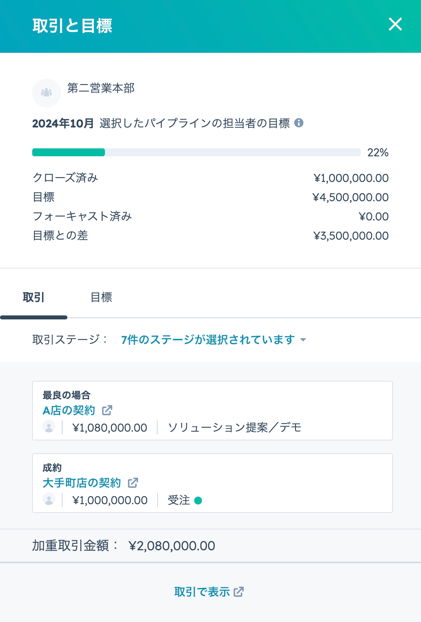This screenshot has width=421, height=622.
Task: Click the green 受注 status dot
Action: pos(198,501)
